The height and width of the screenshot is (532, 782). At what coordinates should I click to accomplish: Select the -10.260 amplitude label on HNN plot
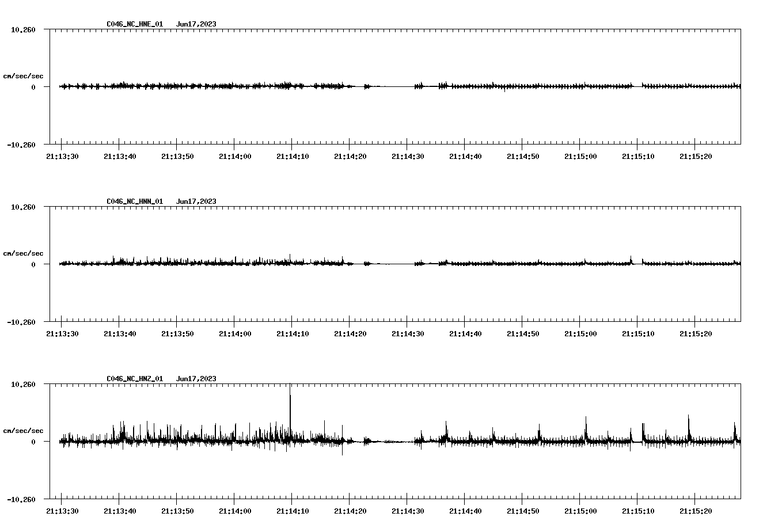click(22, 324)
